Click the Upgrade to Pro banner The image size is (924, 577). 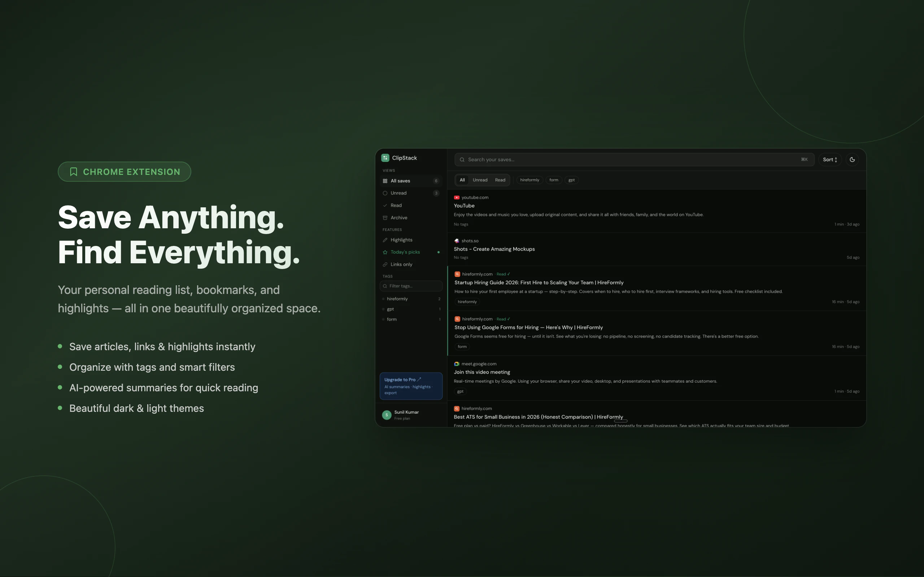pos(411,386)
